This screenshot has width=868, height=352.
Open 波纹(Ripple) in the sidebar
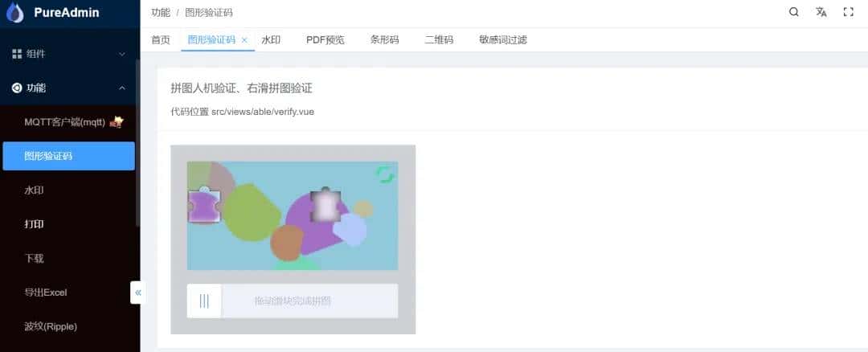[x=68, y=326]
